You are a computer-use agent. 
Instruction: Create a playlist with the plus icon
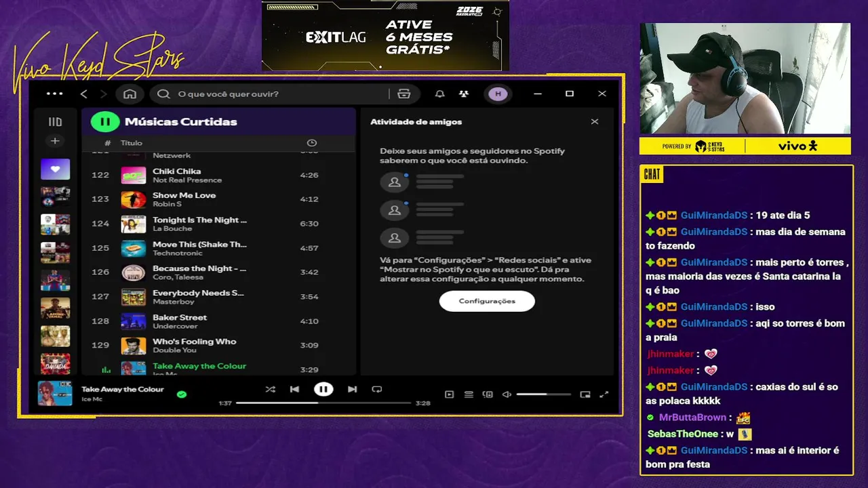pos(55,141)
